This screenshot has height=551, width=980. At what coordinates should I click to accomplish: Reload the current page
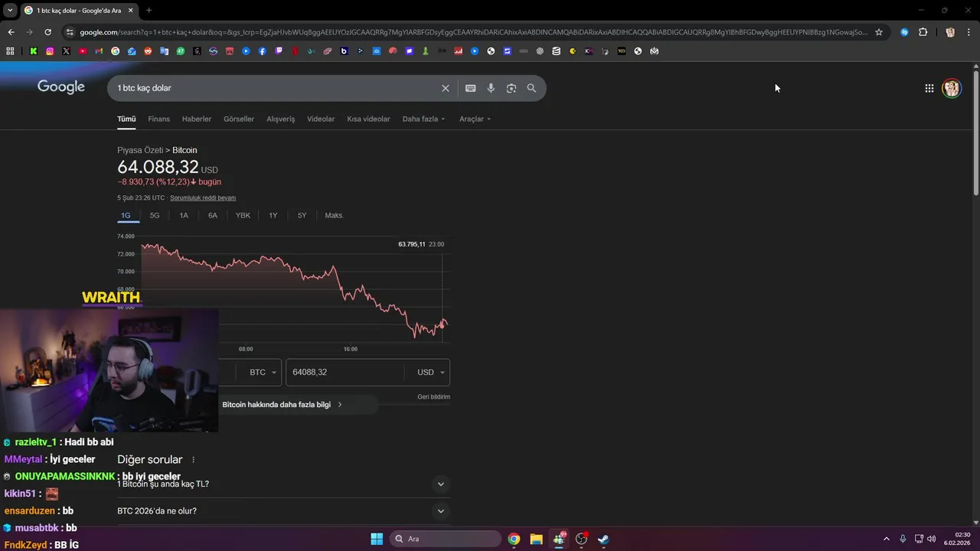[x=47, y=32]
